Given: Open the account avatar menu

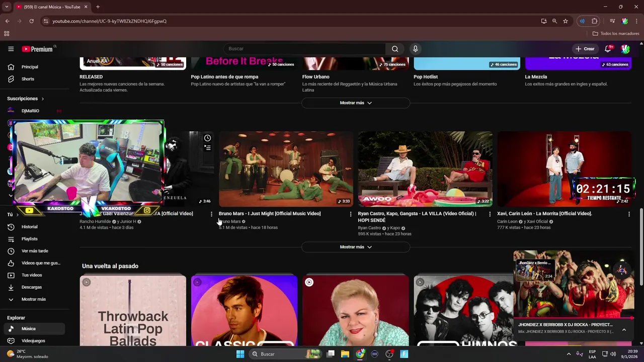Looking at the screenshot, I should [x=625, y=49].
